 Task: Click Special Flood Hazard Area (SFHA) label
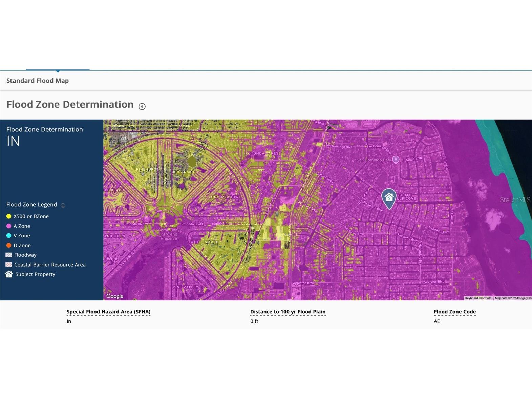point(108,312)
